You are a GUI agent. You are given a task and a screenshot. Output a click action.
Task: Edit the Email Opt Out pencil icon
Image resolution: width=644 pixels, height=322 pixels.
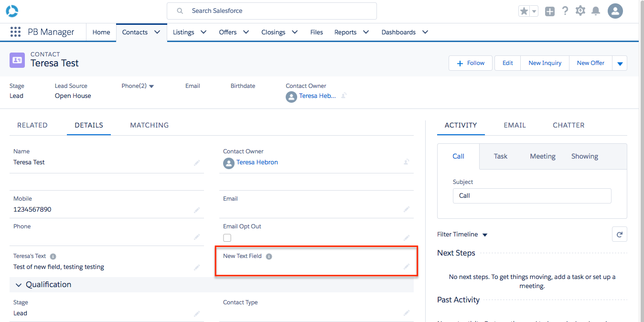[x=407, y=237]
